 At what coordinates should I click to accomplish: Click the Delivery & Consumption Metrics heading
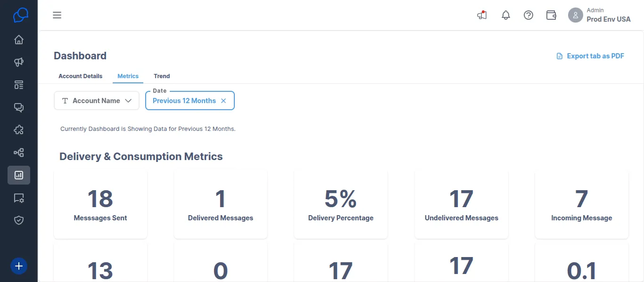pos(141,157)
